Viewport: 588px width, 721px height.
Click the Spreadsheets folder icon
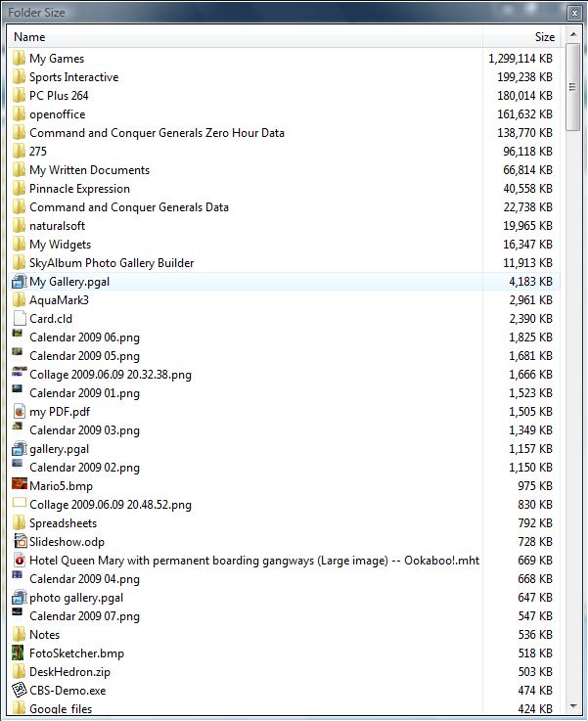[19, 522]
